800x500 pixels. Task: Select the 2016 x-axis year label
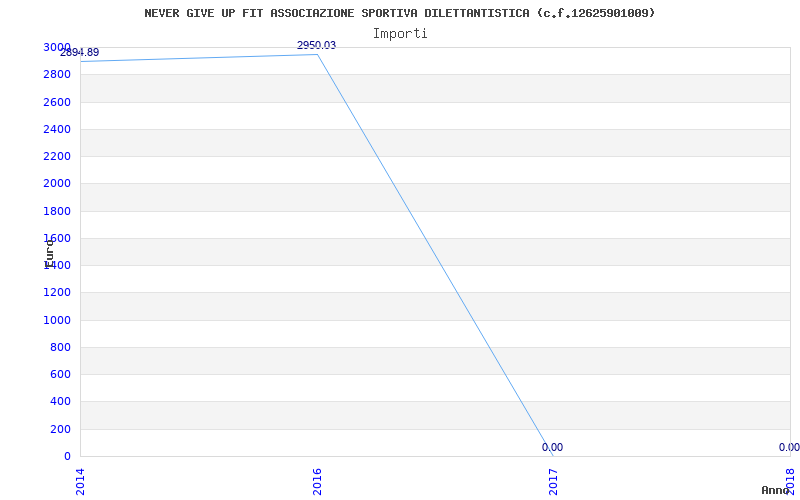click(317, 483)
